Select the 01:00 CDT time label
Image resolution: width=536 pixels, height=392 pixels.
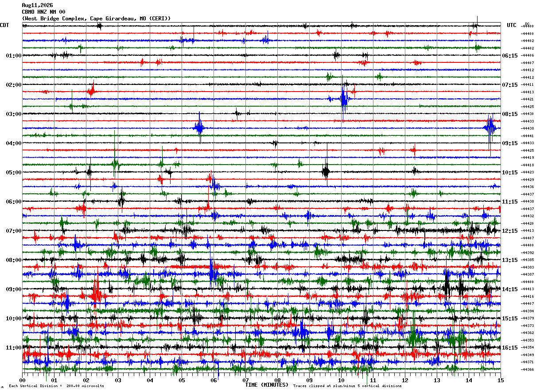tap(13, 56)
